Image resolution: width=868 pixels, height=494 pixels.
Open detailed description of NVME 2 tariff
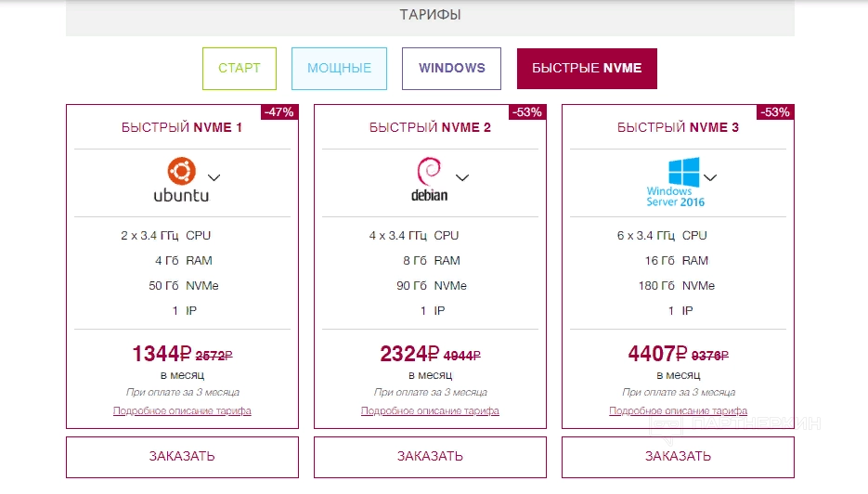tap(430, 411)
